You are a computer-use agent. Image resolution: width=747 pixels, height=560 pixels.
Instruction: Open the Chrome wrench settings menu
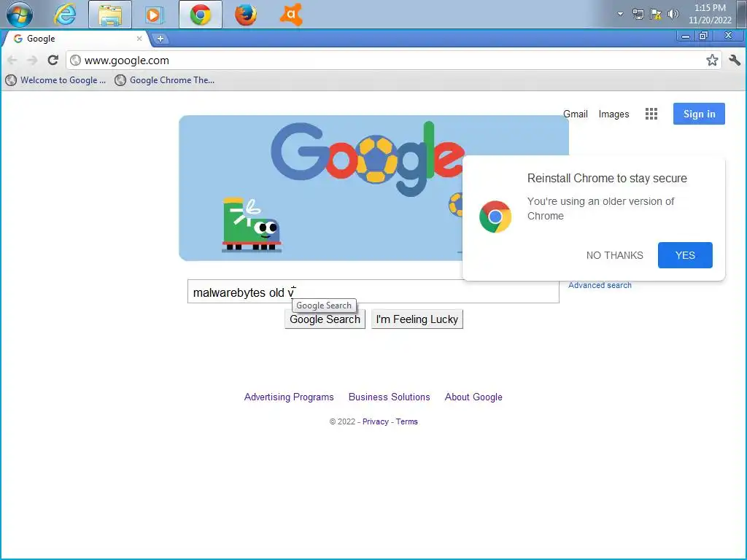pyautogui.click(x=735, y=60)
